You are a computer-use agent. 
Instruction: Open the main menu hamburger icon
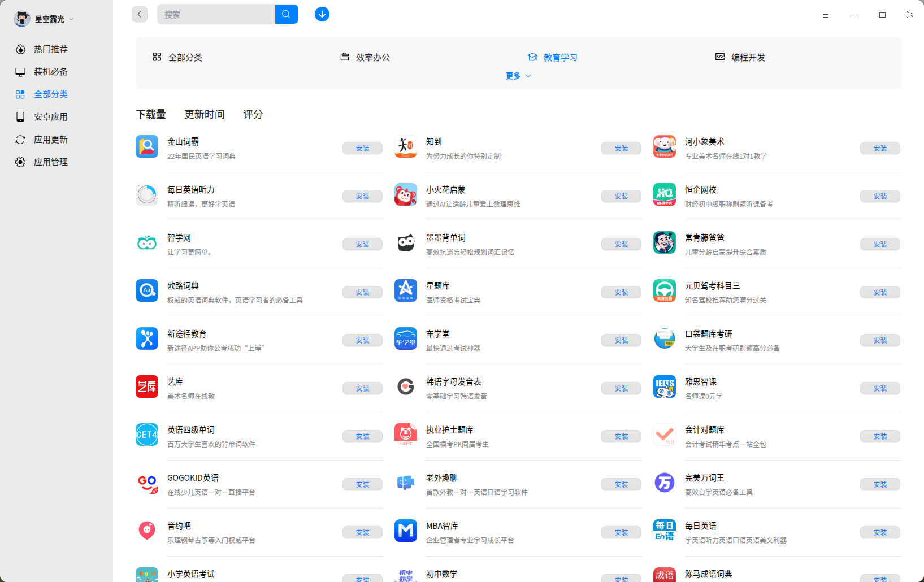(x=826, y=15)
